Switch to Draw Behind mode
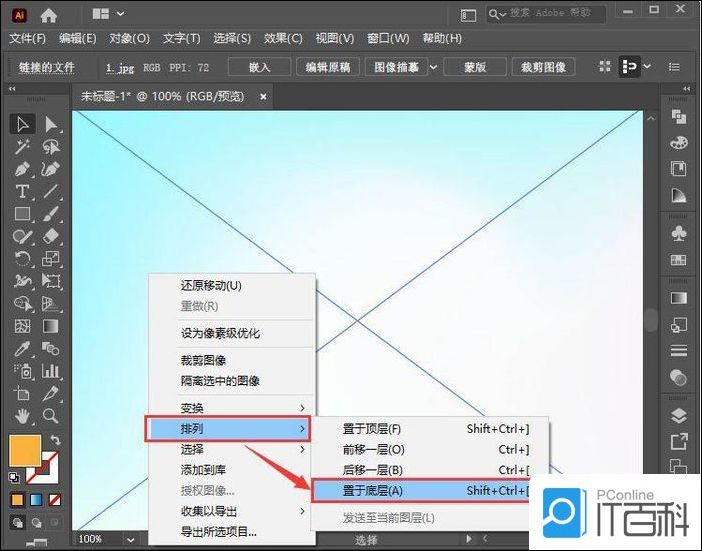This screenshot has width=702, height=551. [36, 522]
